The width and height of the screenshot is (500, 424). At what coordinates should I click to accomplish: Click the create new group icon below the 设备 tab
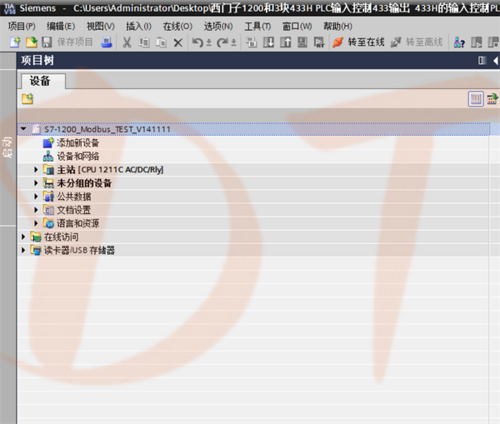[28, 99]
